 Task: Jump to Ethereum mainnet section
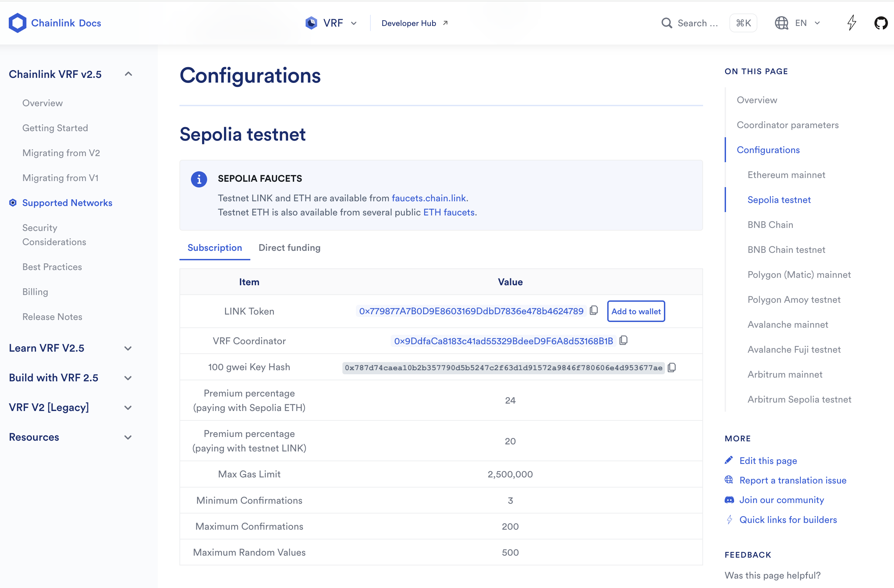point(786,175)
